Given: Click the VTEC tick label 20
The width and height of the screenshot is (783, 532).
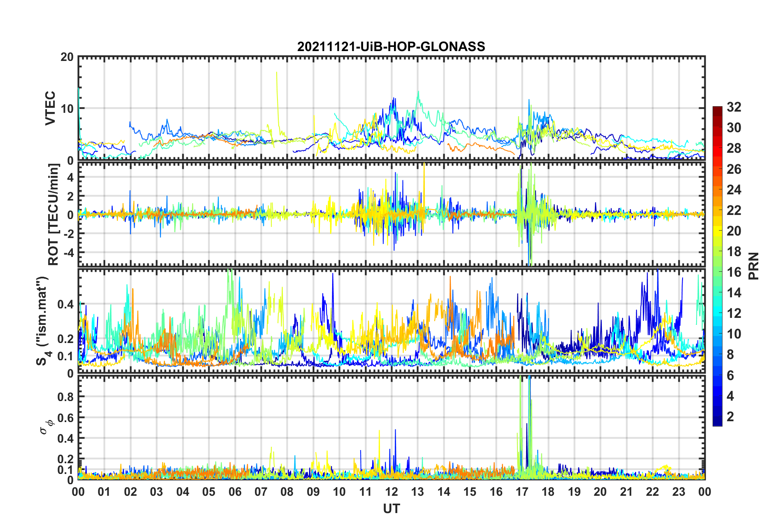Looking at the screenshot, I should [x=67, y=57].
